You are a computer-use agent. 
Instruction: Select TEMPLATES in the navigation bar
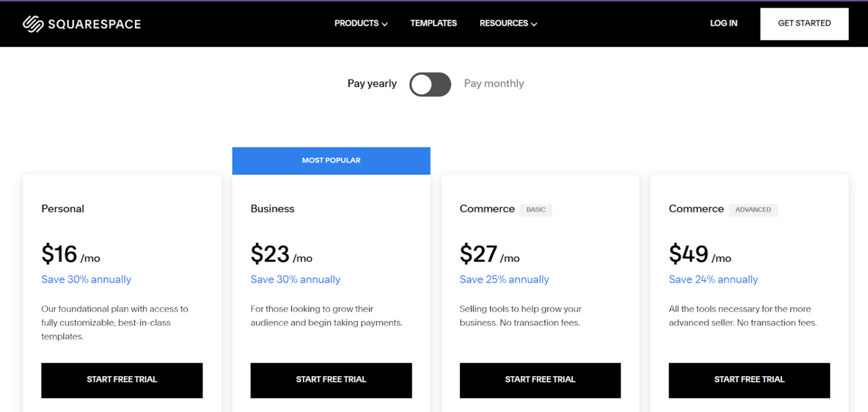(433, 23)
